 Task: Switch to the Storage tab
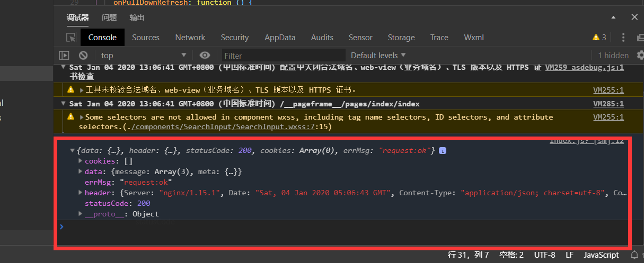(x=401, y=38)
